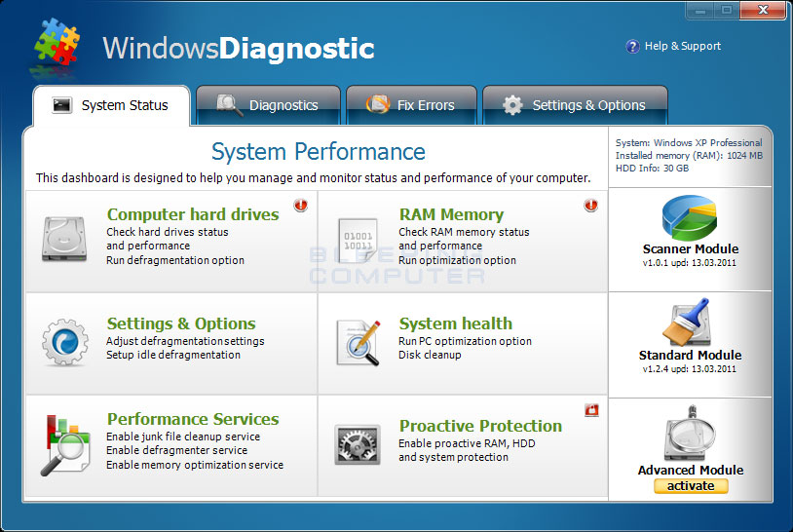The width and height of the screenshot is (793, 532).
Task: Open Help & Support link
Action: pyautogui.click(x=682, y=46)
